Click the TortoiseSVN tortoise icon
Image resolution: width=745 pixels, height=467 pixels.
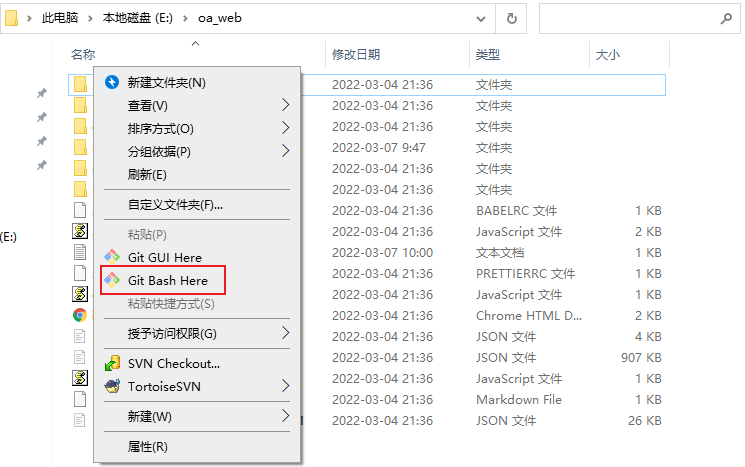click(x=112, y=386)
